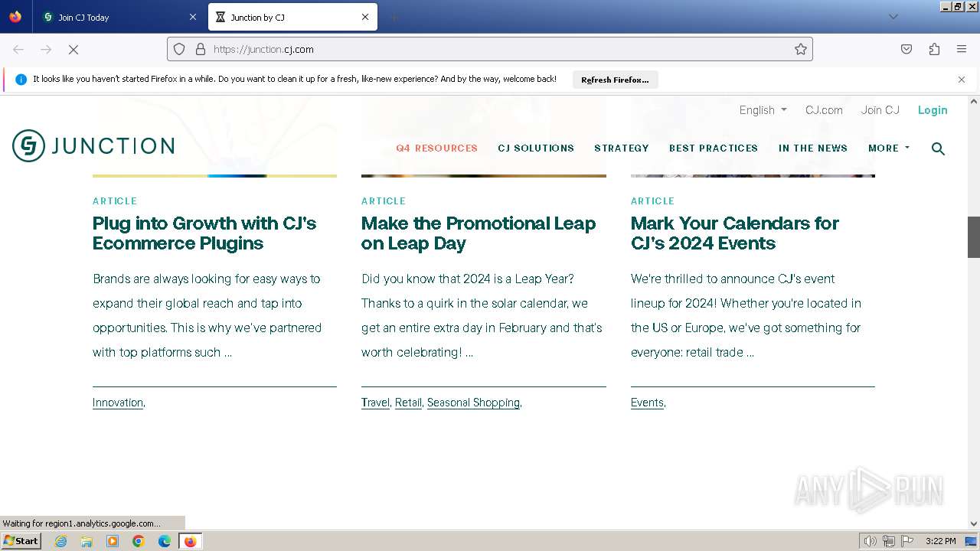980x551 pixels.
Task: Open the BEST PRACTICES menu item
Action: point(714,148)
